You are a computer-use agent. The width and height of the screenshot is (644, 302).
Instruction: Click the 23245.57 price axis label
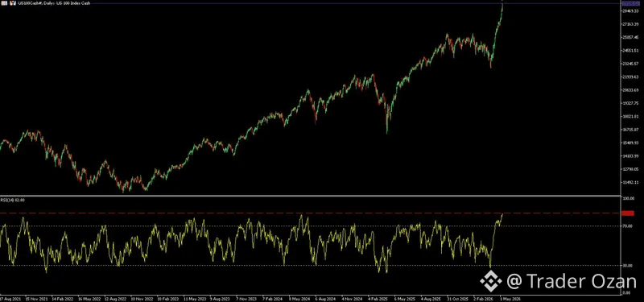[630, 64]
